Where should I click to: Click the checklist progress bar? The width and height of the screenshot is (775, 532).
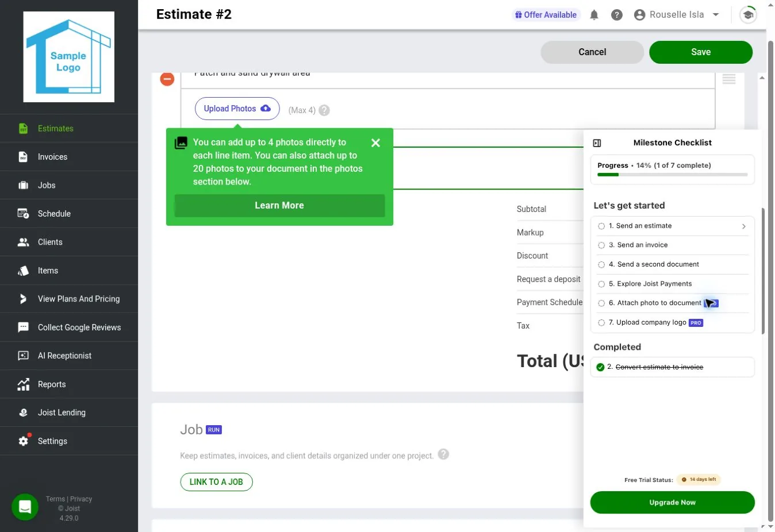(672, 175)
